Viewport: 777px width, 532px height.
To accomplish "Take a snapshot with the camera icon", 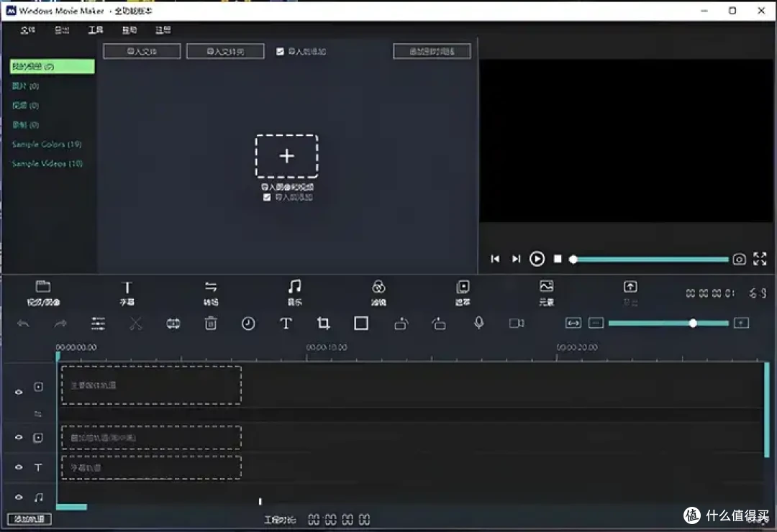I will pos(739,259).
